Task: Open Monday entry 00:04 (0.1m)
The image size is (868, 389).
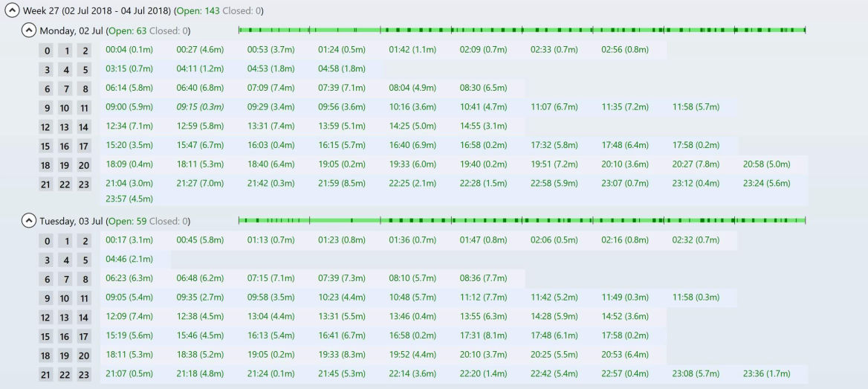Action: (x=129, y=50)
